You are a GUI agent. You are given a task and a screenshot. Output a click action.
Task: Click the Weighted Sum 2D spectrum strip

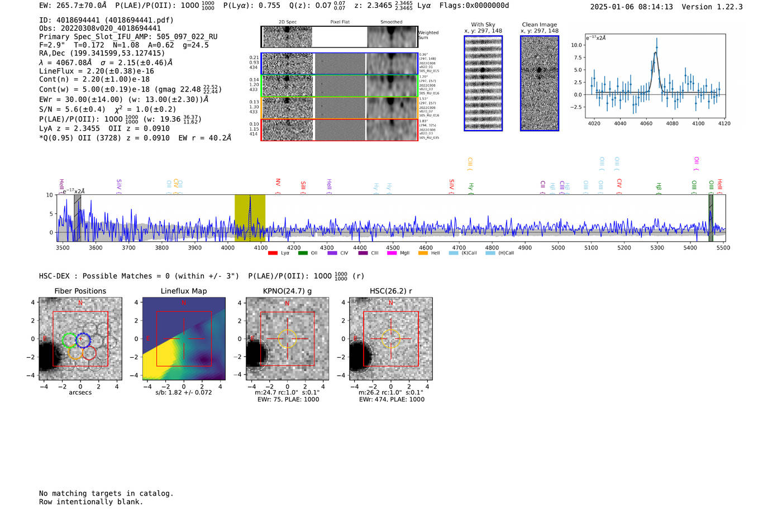tap(339, 37)
